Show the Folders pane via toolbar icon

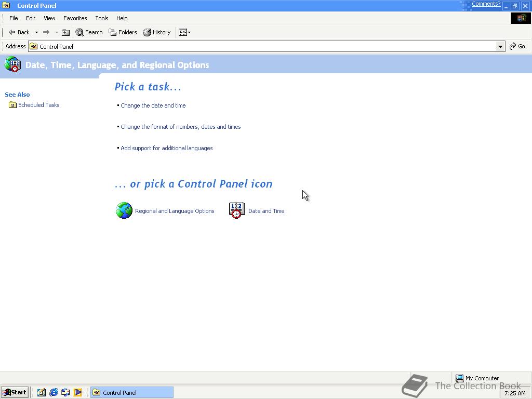[x=123, y=32]
